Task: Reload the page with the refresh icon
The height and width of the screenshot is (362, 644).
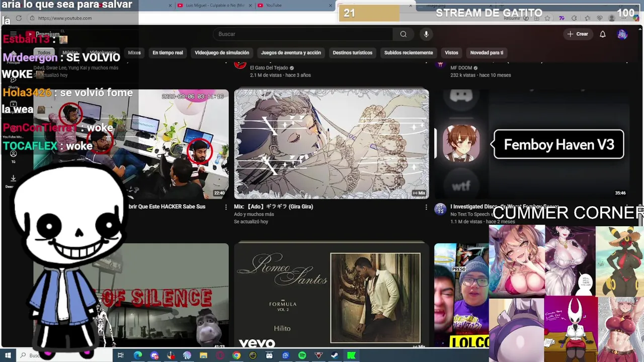Action: (19, 18)
